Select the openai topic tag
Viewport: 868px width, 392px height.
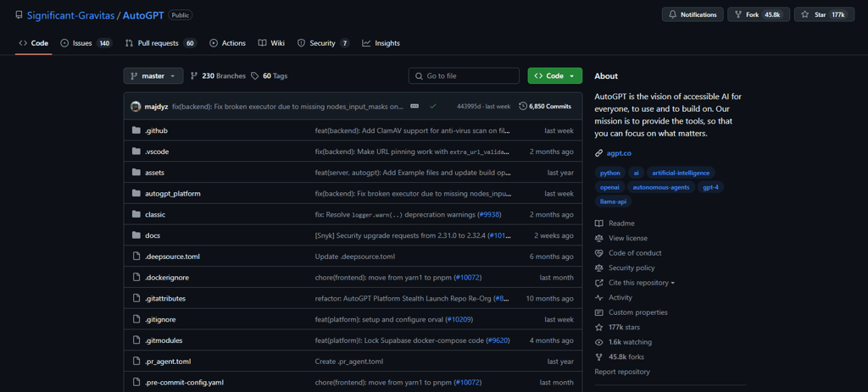pos(609,187)
